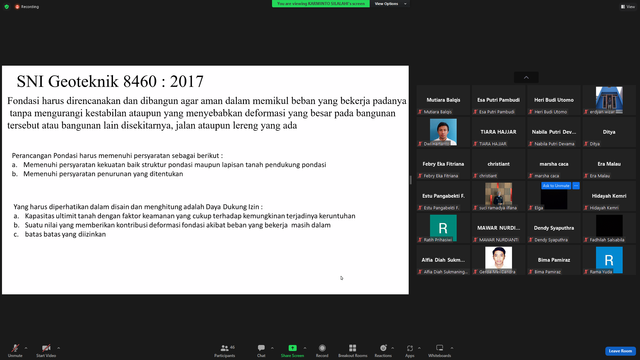Select the Esa Putri Pambudi participant tile
The width and height of the screenshot is (640, 360).
click(x=498, y=100)
